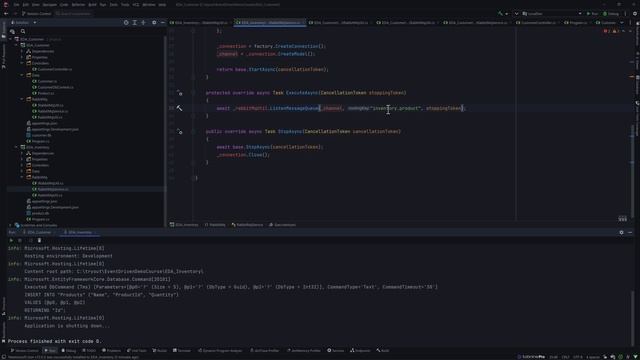Open the editor tabs overflow dropdown
Screen dimensions: 640x360
click(622, 22)
